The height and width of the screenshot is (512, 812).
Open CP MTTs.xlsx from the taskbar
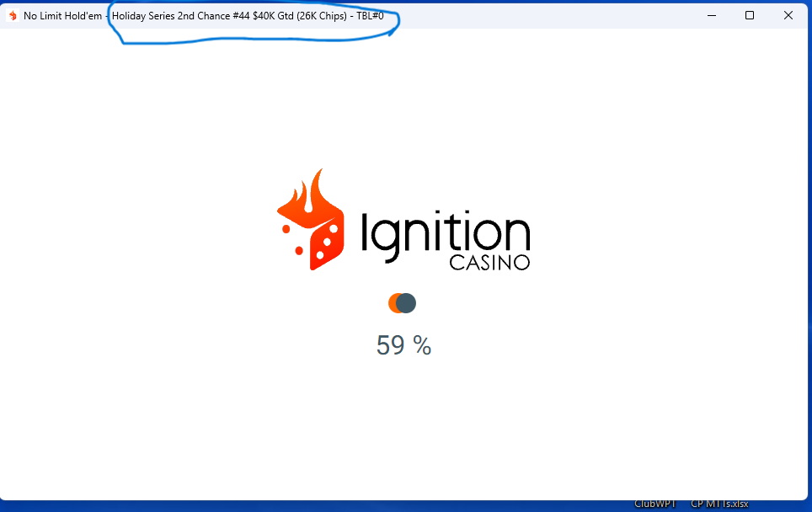(x=719, y=504)
